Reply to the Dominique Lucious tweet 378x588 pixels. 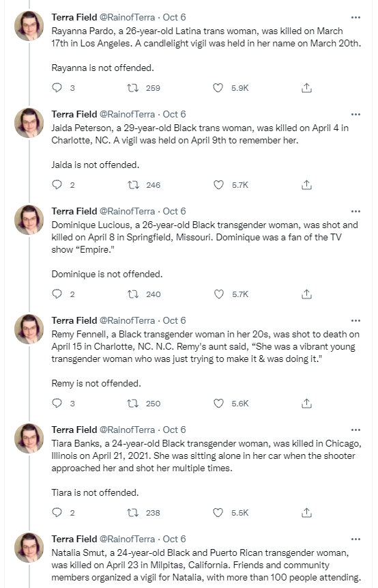click(x=57, y=294)
